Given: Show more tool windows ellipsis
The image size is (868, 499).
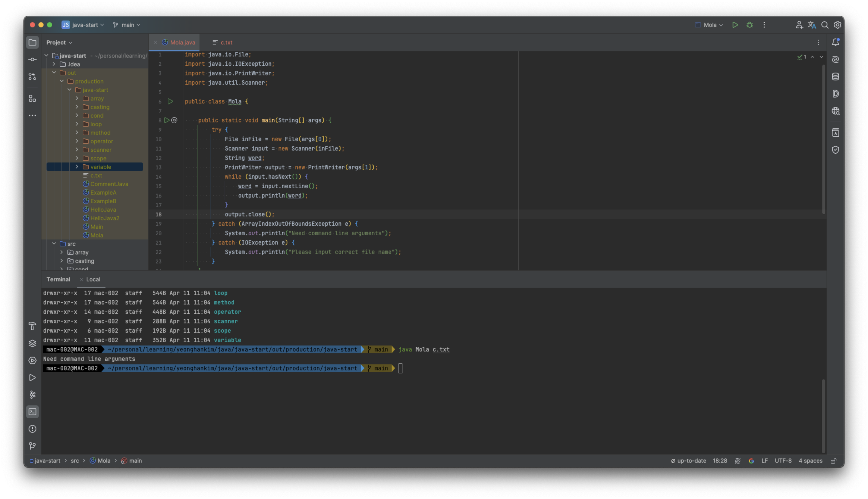Looking at the screenshot, I should coord(32,115).
